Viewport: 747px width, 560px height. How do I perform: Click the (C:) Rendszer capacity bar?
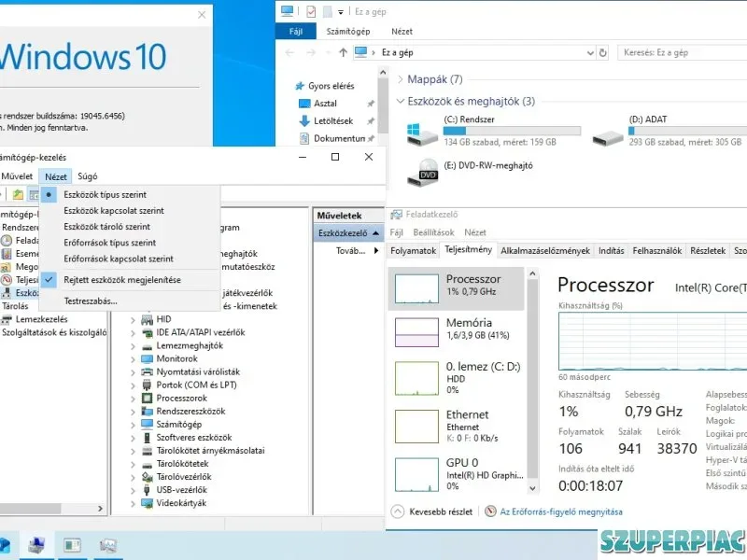[x=512, y=131]
